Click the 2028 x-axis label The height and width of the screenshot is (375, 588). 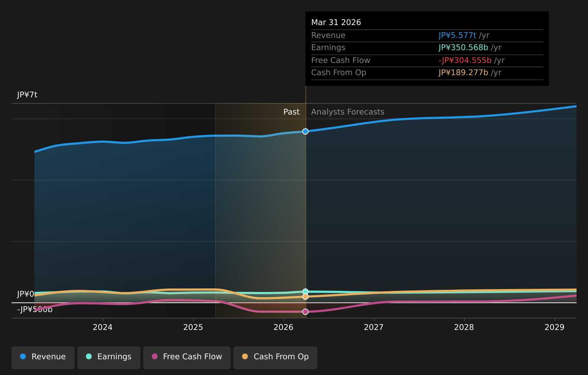[x=464, y=327]
